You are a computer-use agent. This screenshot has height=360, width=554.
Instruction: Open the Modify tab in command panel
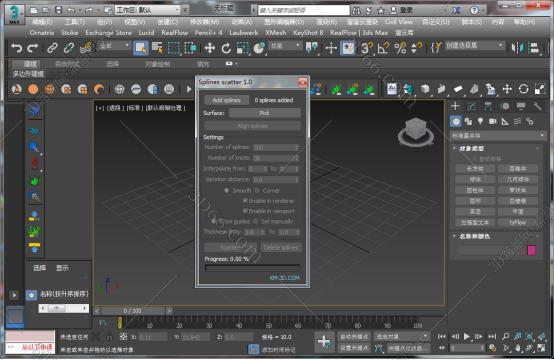(x=472, y=106)
